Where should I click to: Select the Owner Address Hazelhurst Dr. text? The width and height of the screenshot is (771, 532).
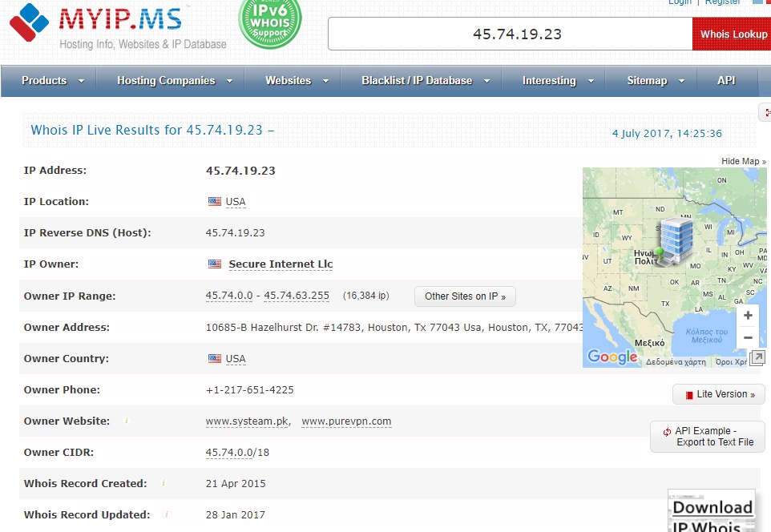coord(394,328)
